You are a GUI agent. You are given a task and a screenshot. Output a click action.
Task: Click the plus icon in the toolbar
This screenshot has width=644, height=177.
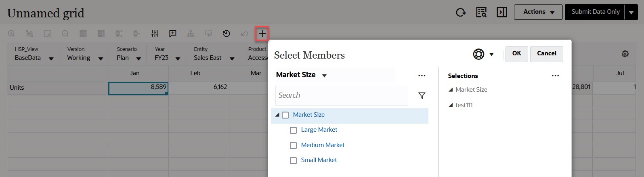[x=262, y=34]
